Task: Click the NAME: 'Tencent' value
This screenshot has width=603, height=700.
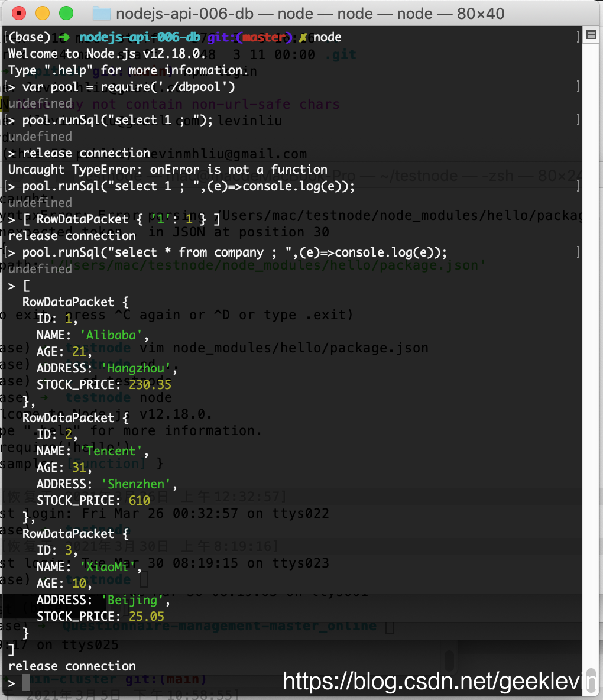Action: [x=111, y=451]
